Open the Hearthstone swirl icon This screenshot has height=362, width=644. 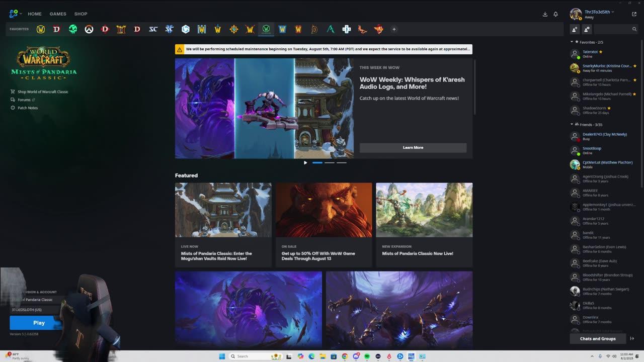tap(234, 29)
